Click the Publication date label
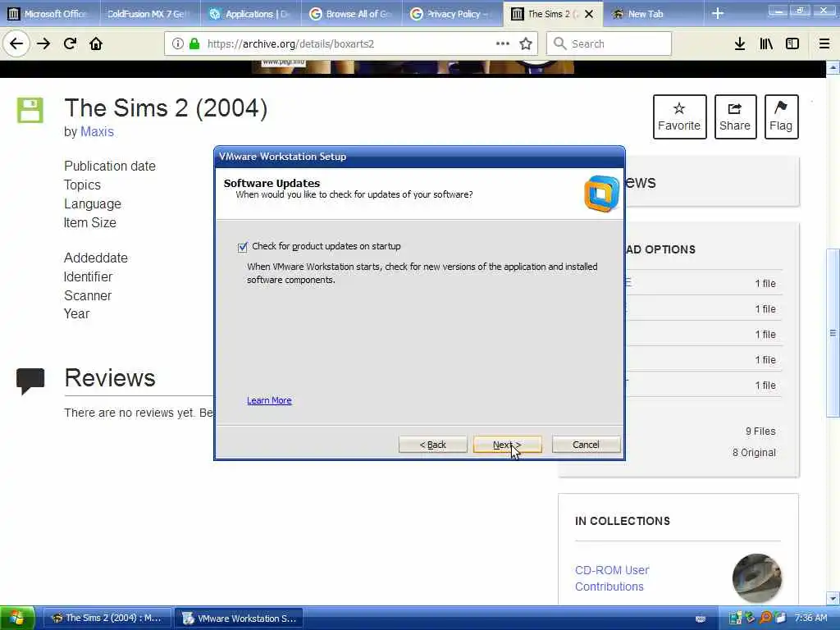The width and height of the screenshot is (840, 630). 110,166
